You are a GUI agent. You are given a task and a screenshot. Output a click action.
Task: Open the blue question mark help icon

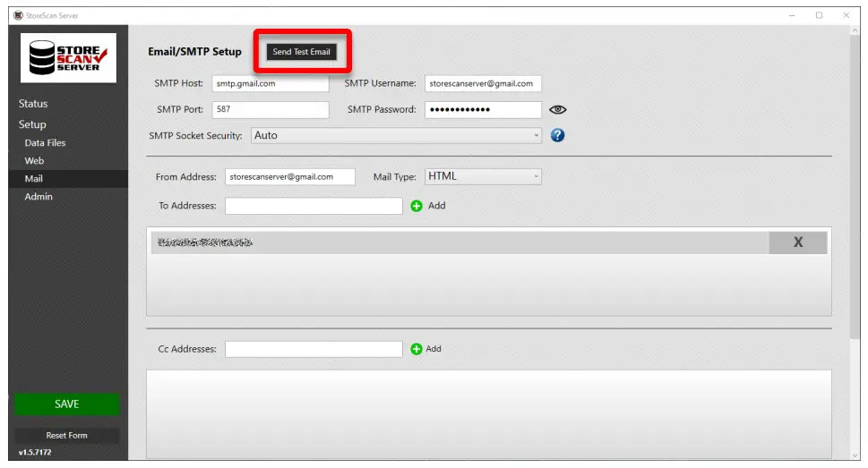tap(557, 135)
